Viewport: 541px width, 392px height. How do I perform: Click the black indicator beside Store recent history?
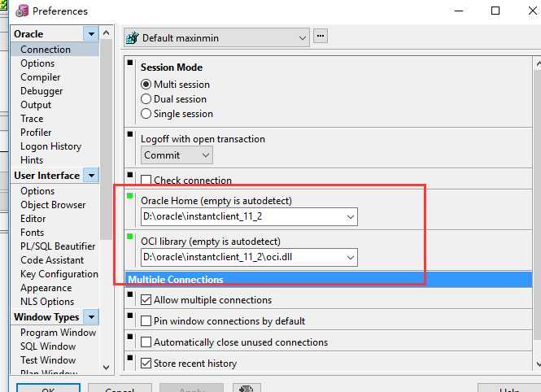click(x=130, y=358)
